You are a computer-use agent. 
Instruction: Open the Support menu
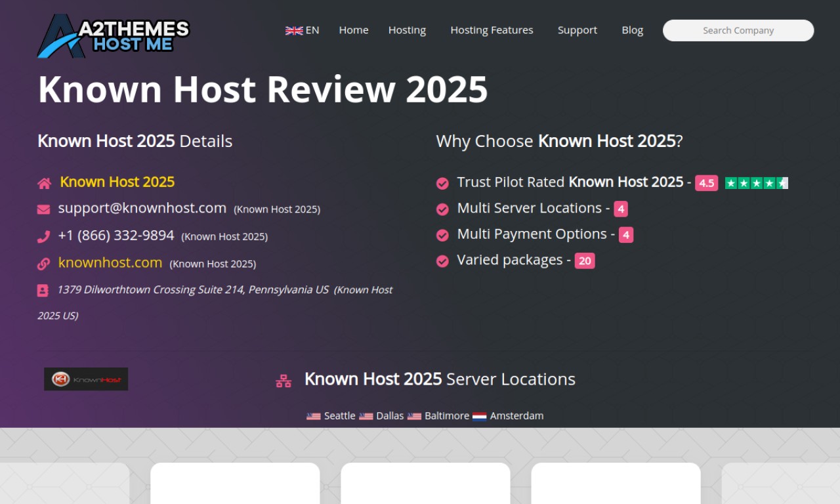pos(577,30)
